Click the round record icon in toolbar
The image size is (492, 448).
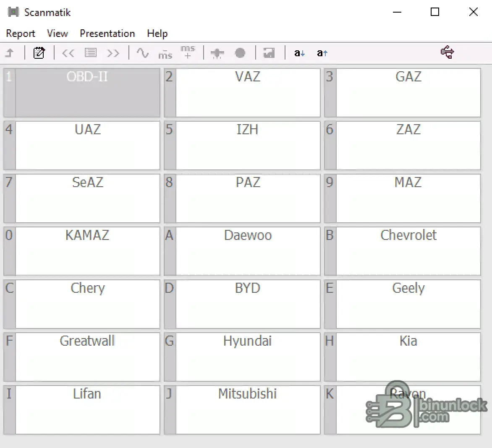[240, 53]
